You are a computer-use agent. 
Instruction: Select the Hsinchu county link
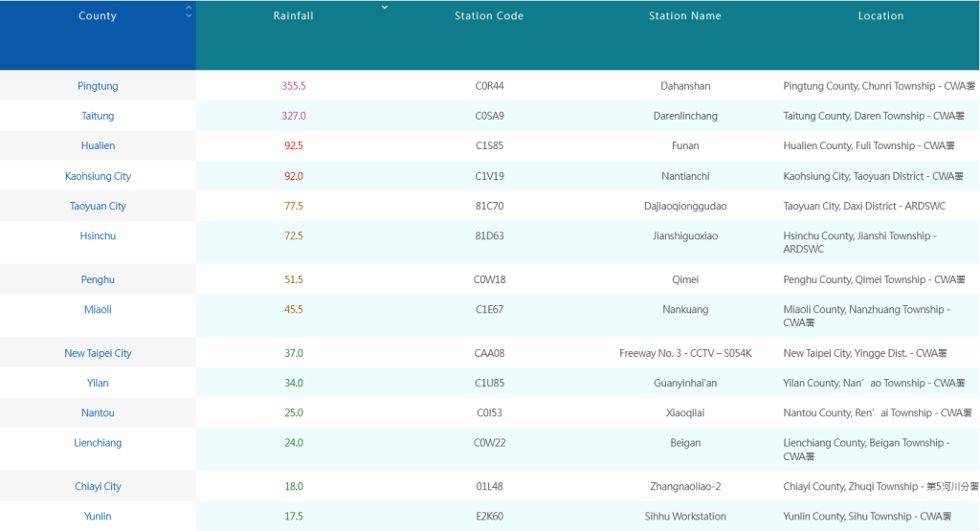tap(98, 236)
